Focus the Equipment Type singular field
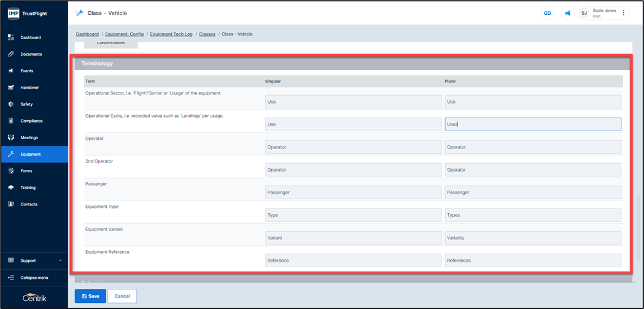 click(x=353, y=215)
